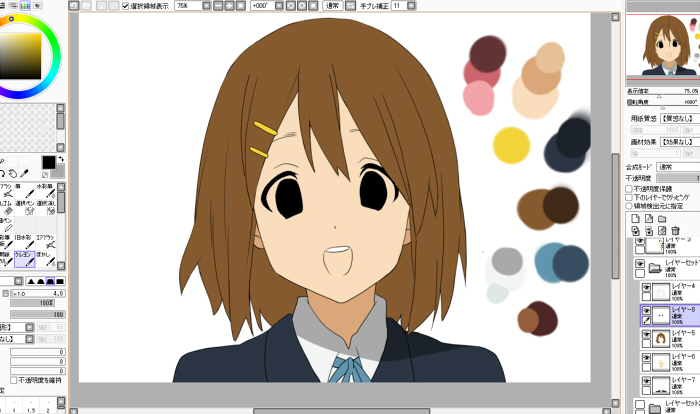Click the flip view horizontally icon
Image resolution: width=700 pixels, height=414 pixels.
(351, 6)
